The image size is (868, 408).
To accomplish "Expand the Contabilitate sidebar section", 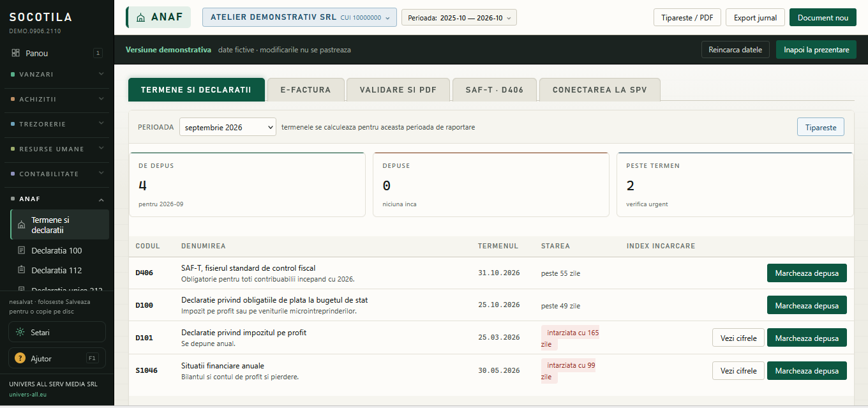I will (x=57, y=174).
